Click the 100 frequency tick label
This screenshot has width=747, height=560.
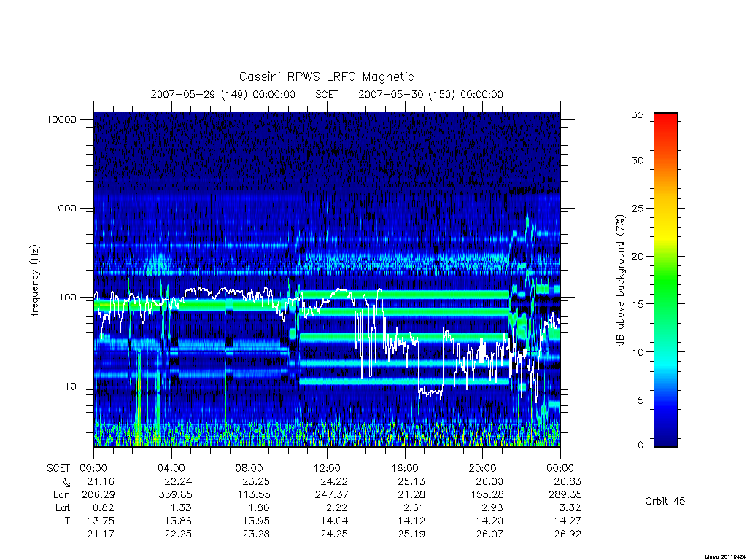pos(67,297)
